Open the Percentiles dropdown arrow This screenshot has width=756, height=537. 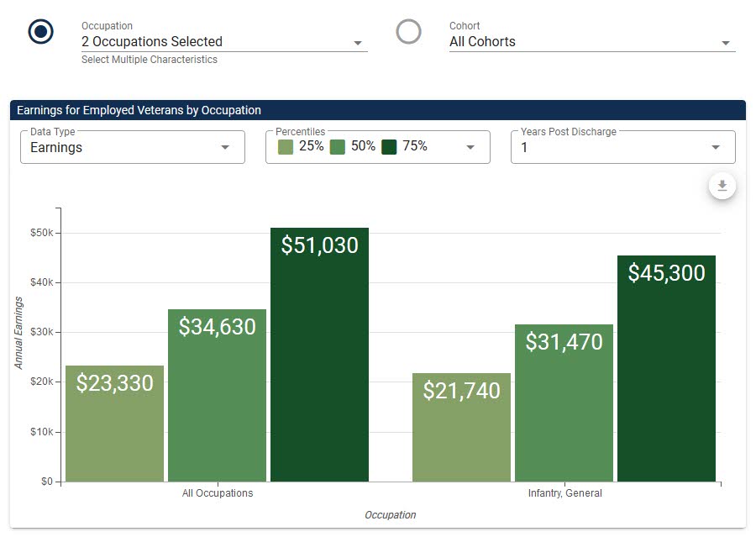click(x=470, y=147)
